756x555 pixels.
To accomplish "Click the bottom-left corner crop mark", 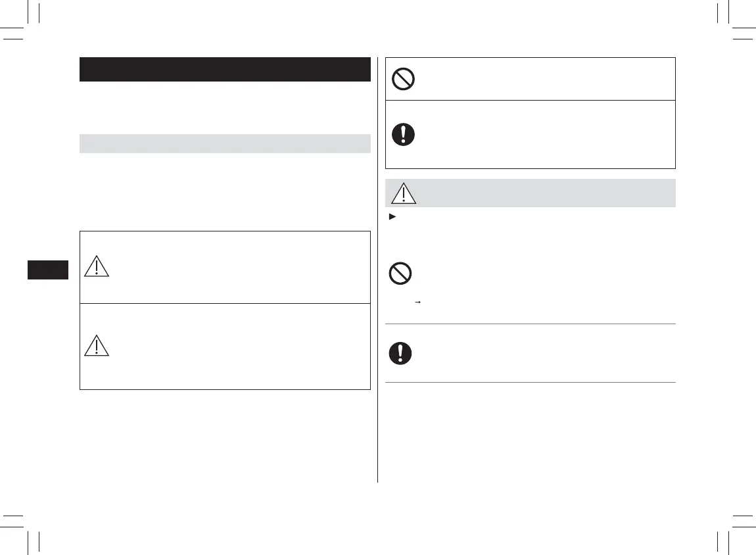I will tap(30, 526).
